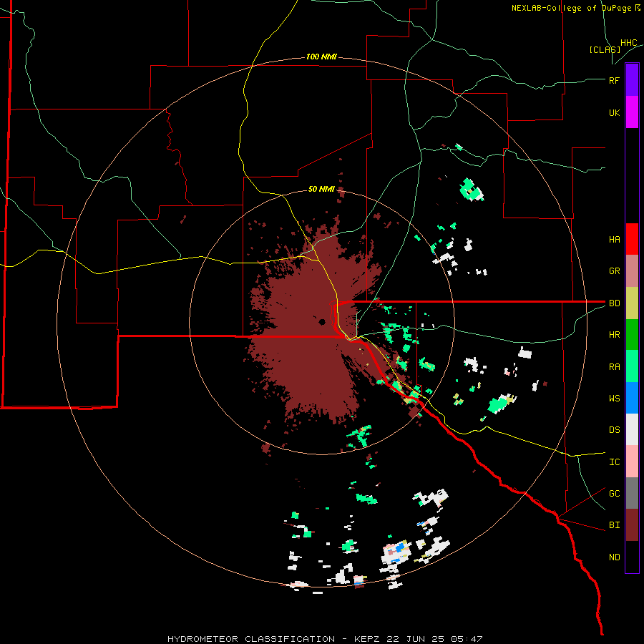Click the dark green HR legend swatch

[632, 335]
